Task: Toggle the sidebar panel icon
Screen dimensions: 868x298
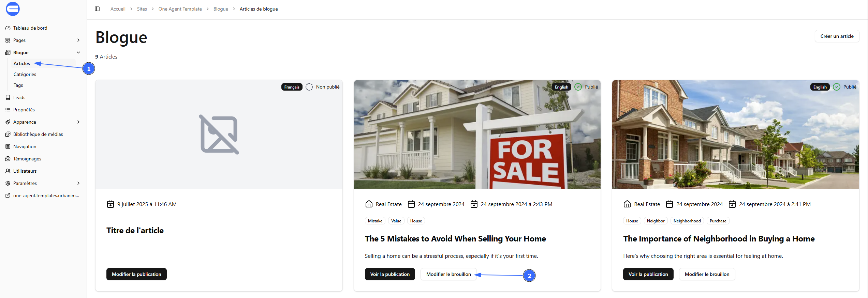Action: [x=97, y=9]
